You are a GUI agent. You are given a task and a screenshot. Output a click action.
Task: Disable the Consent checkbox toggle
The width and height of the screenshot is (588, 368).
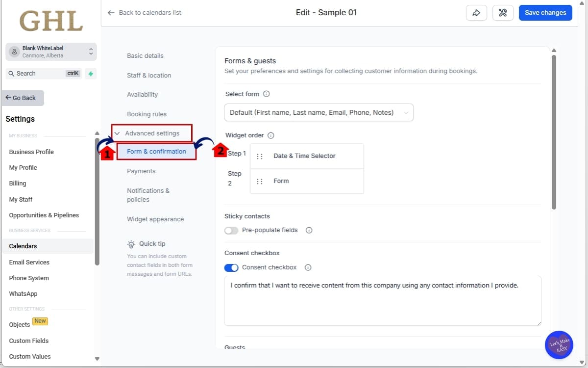pyautogui.click(x=231, y=267)
